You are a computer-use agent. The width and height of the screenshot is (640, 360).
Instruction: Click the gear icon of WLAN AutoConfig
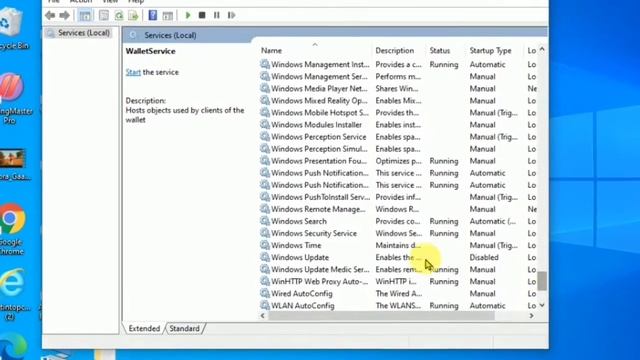coord(265,305)
